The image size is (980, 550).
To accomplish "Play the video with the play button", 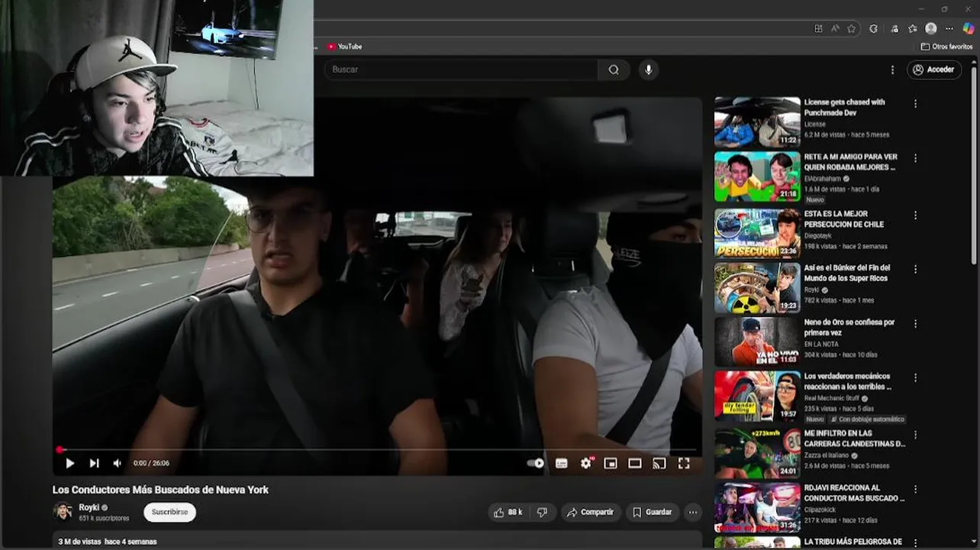I will (x=70, y=463).
